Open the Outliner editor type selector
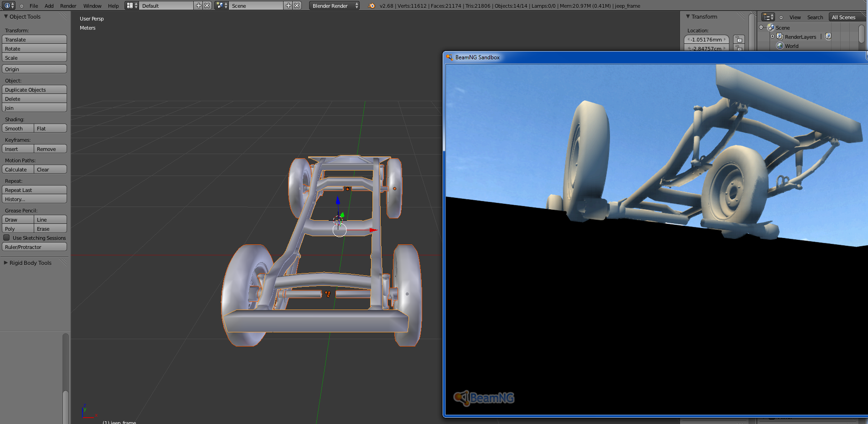 pos(768,17)
